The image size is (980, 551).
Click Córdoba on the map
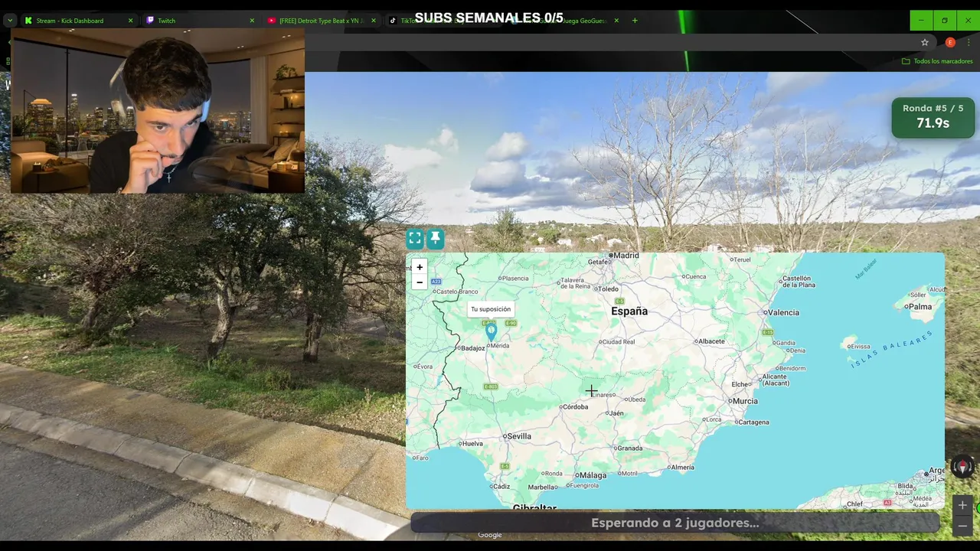pyautogui.click(x=575, y=407)
